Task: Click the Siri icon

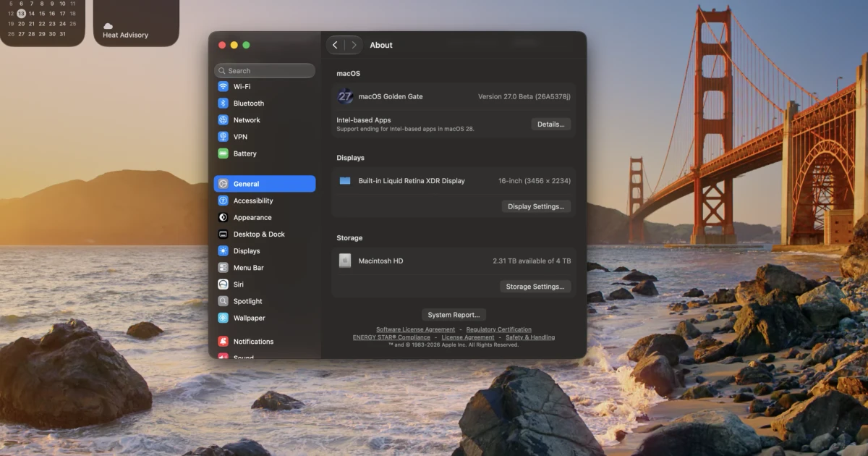Action: click(x=224, y=284)
